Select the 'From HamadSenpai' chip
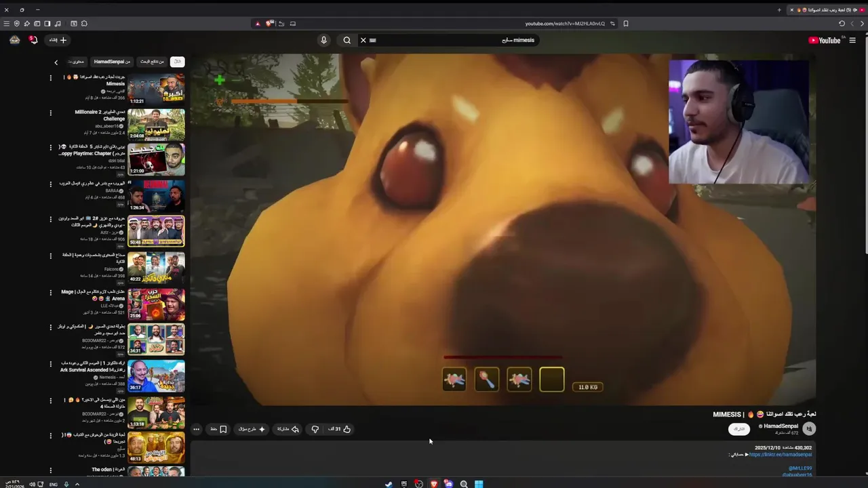Viewport: 868px width, 488px height. tap(112, 62)
